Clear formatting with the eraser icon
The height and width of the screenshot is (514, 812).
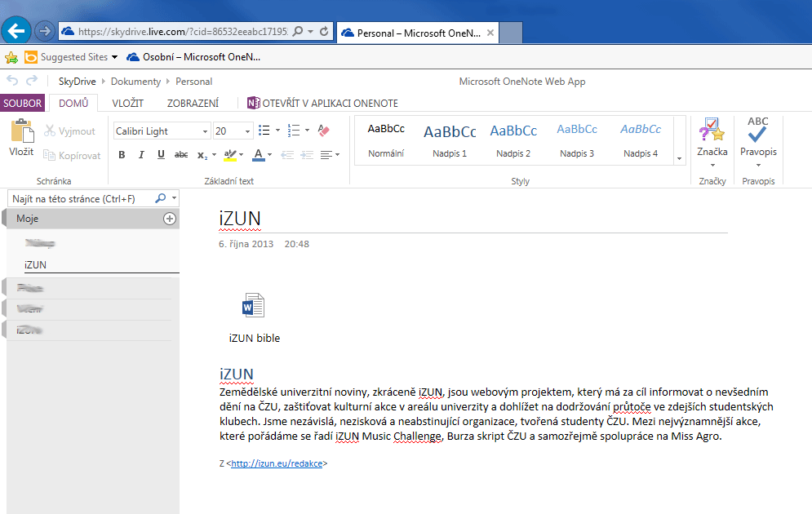(x=323, y=131)
